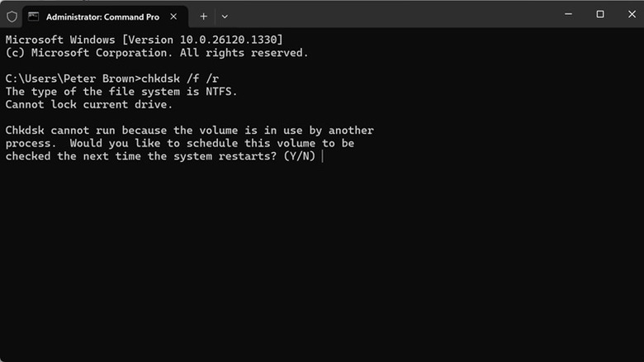Expand the new tab profile dropdown
This screenshot has width=644, height=362.
225,17
